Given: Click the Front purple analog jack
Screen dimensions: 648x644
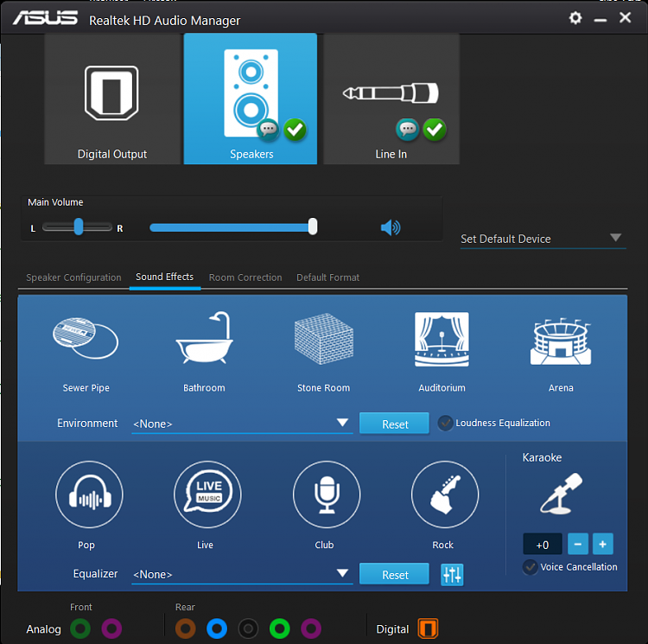Looking at the screenshot, I should pos(111,628).
